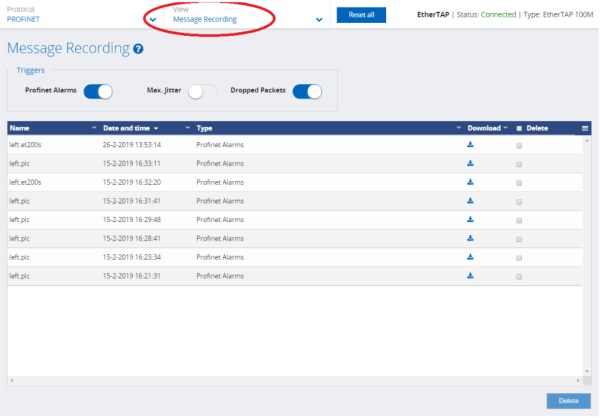Screen dimensions: 600x418
Task: Open the Name column filter chevron
Action: tap(94, 127)
